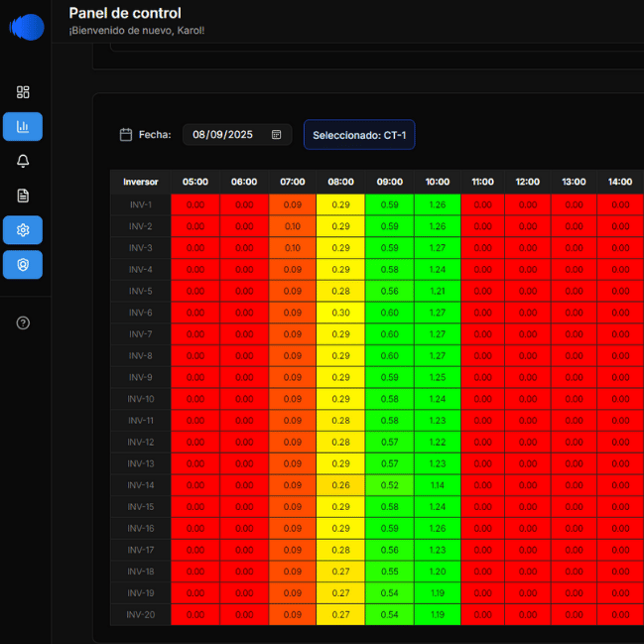Click the 0.10 cell in INV-3 row
The height and width of the screenshot is (644, 644).
293,248
